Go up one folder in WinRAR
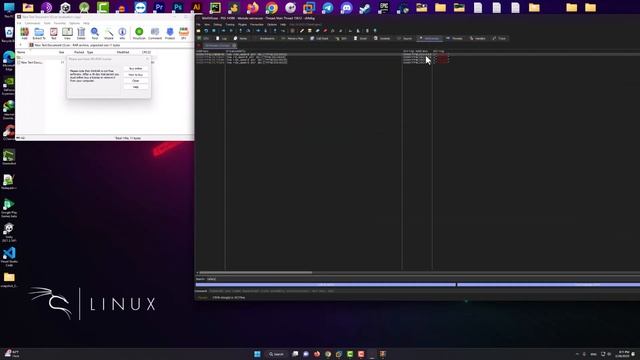 (x=21, y=45)
